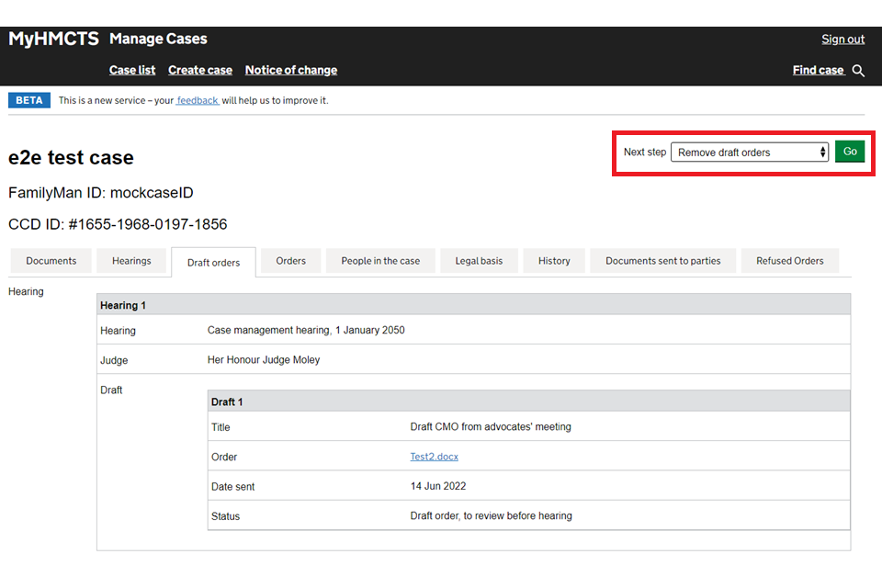Open Case list in navigation

click(x=132, y=70)
